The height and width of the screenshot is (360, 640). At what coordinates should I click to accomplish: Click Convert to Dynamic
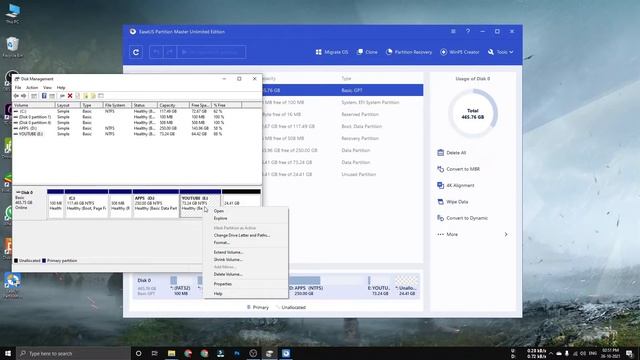tap(462, 218)
